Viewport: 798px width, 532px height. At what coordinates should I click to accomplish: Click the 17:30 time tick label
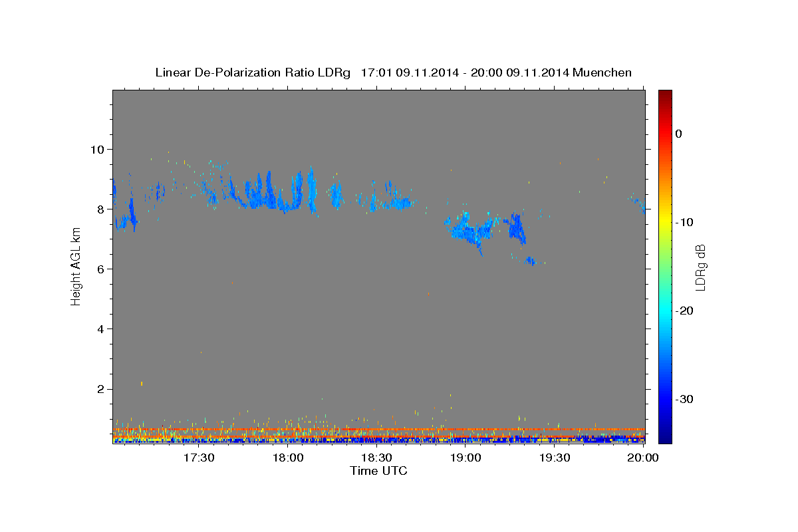click(199, 458)
